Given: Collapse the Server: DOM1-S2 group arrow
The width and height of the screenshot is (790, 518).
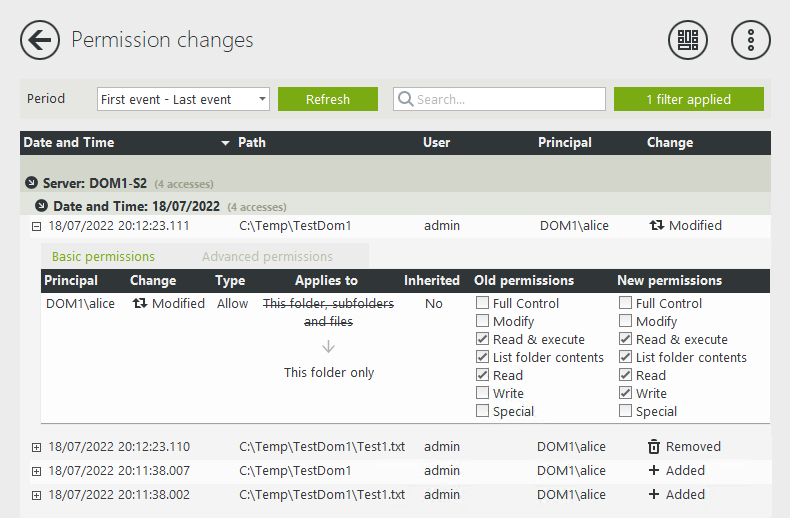Looking at the screenshot, I should [x=31, y=183].
